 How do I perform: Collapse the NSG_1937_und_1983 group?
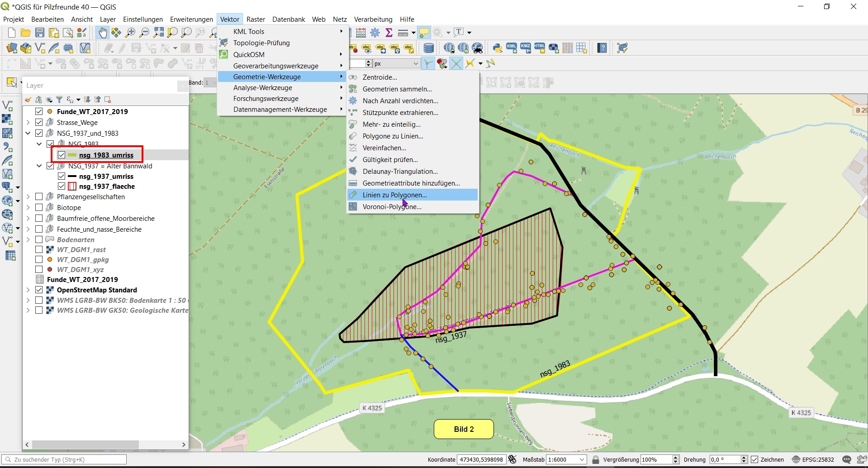click(28, 133)
